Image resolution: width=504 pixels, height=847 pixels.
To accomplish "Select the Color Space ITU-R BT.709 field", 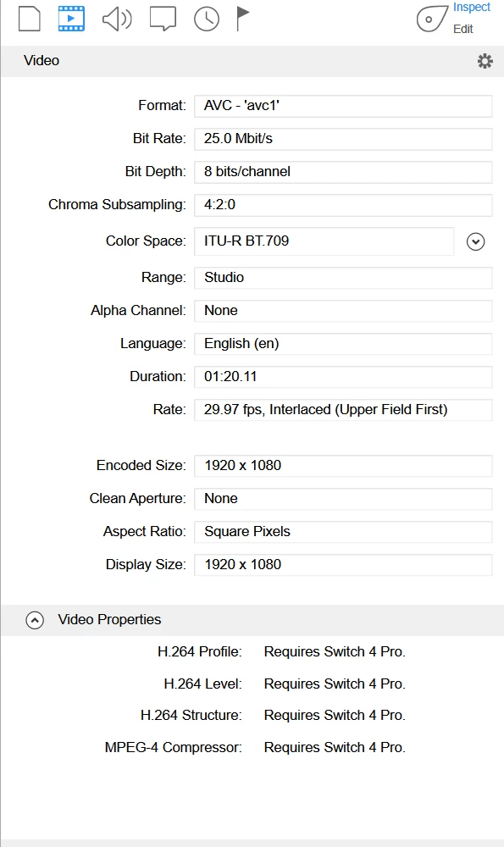I will pyautogui.click(x=324, y=241).
